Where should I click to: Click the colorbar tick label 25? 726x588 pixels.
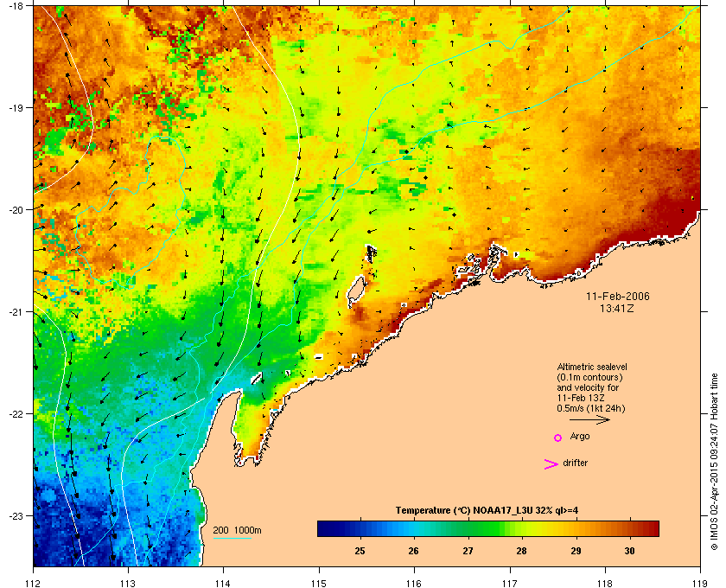point(360,551)
